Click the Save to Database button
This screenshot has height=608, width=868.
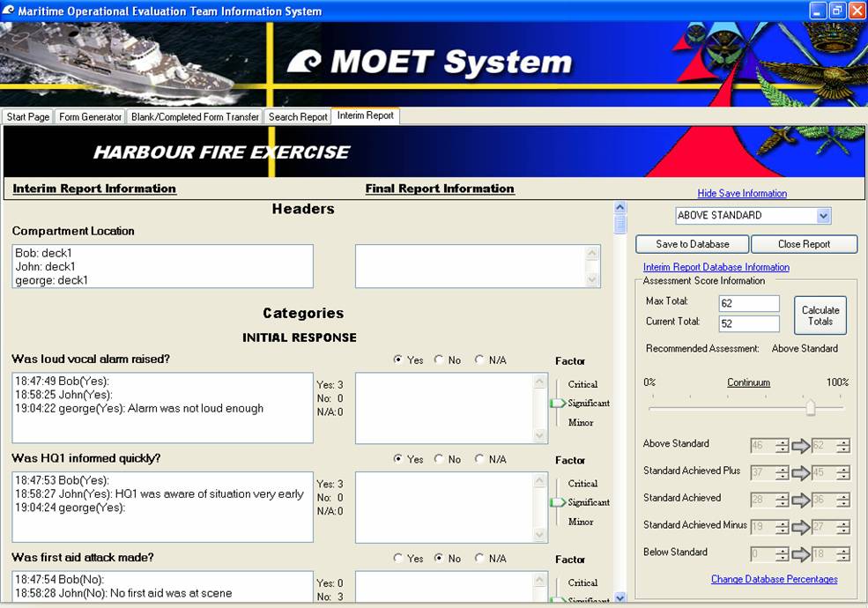[693, 244]
